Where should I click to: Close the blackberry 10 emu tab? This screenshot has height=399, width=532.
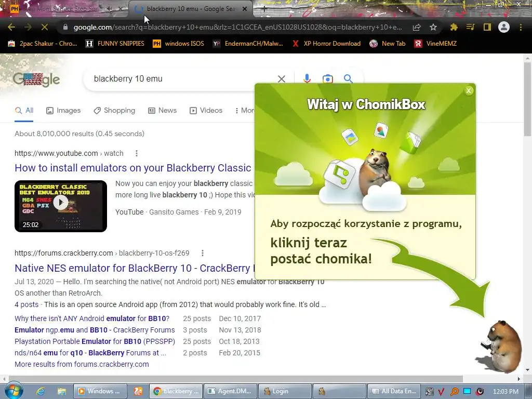click(x=245, y=9)
